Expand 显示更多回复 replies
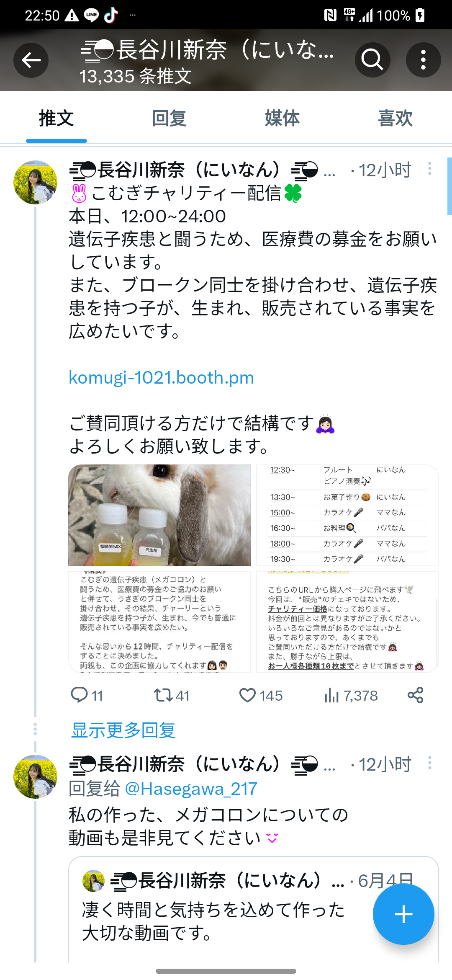The image size is (452, 980). pos(123,730)
